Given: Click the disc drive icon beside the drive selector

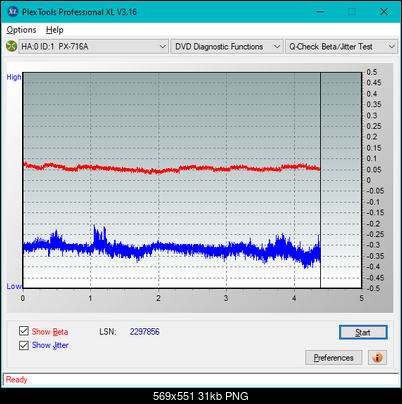Looking at the screenshot, I should coord(11,46).
